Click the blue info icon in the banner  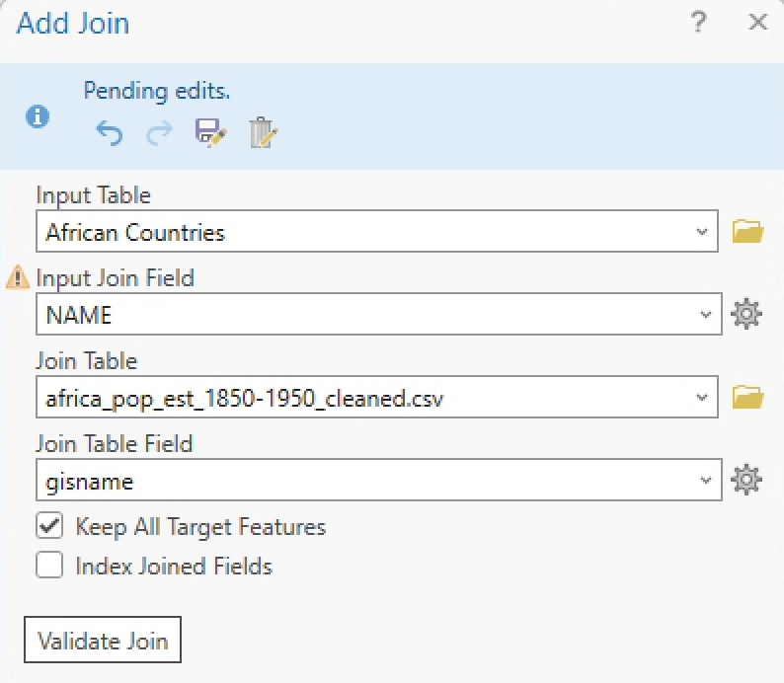pos(38,116)
